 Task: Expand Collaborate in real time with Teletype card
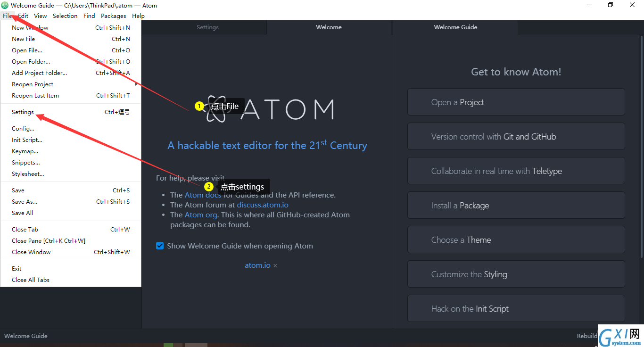(x=516, y=171)
